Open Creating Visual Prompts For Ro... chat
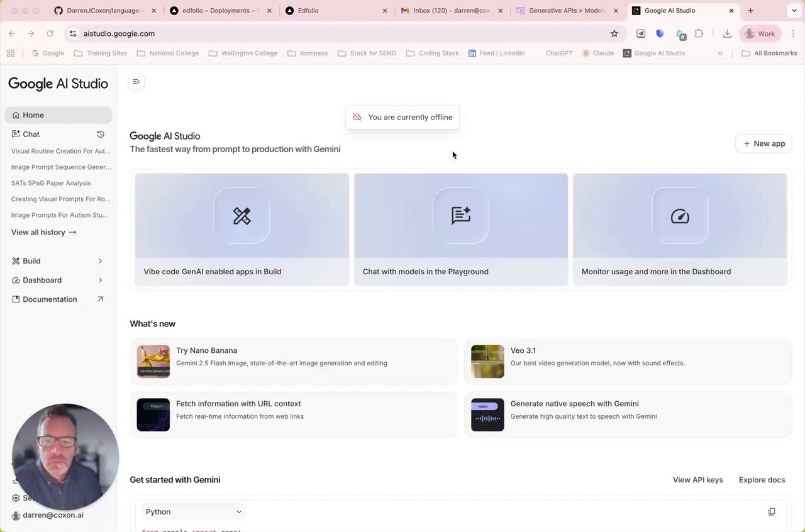This screenshot has height=532, width=805. click(x=60, y=199)
